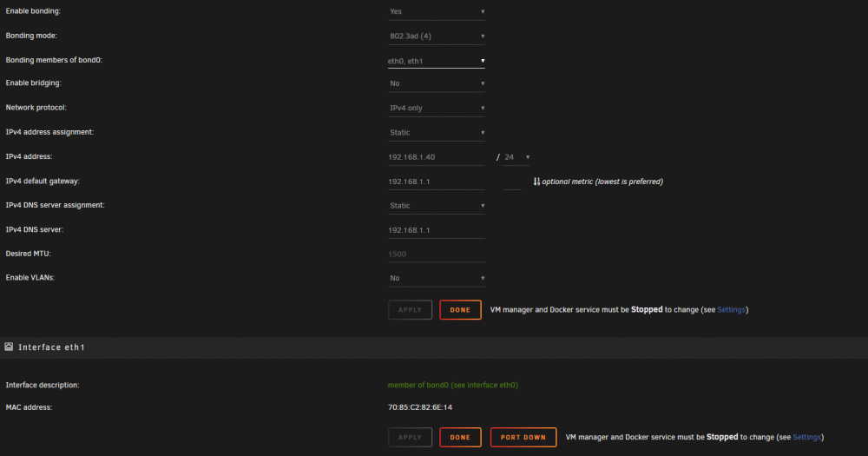This screenshot has height=456, width=868.
Task: Click APPLY in bond0 settings section
Action: click(x=411, y=310)
